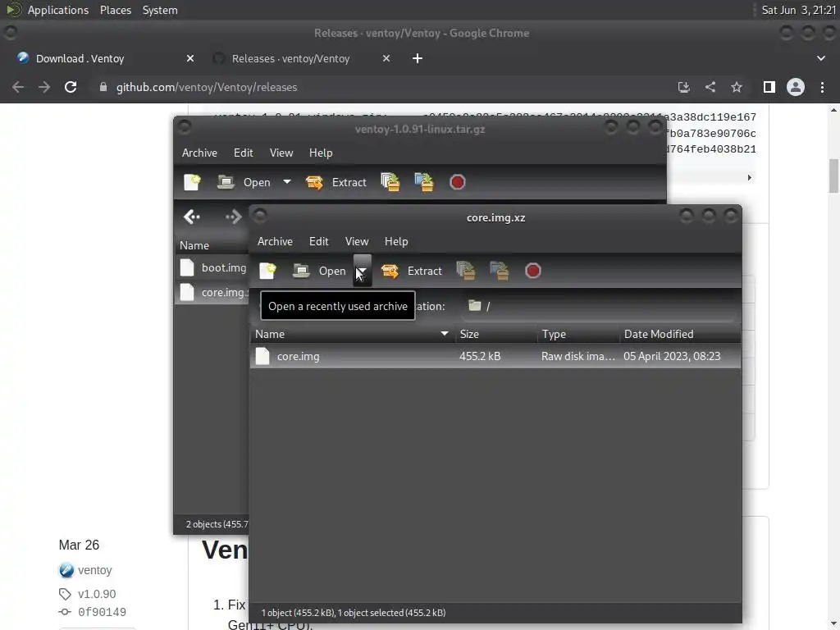Image resolution: width=840 pixels, height=630 pixels.
Task: Open Chrome tab search chevron
Action: coord(820,58)
